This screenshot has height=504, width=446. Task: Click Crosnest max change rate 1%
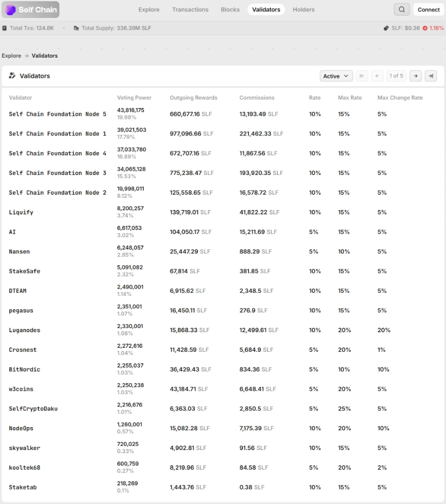(x=382, y=350)
